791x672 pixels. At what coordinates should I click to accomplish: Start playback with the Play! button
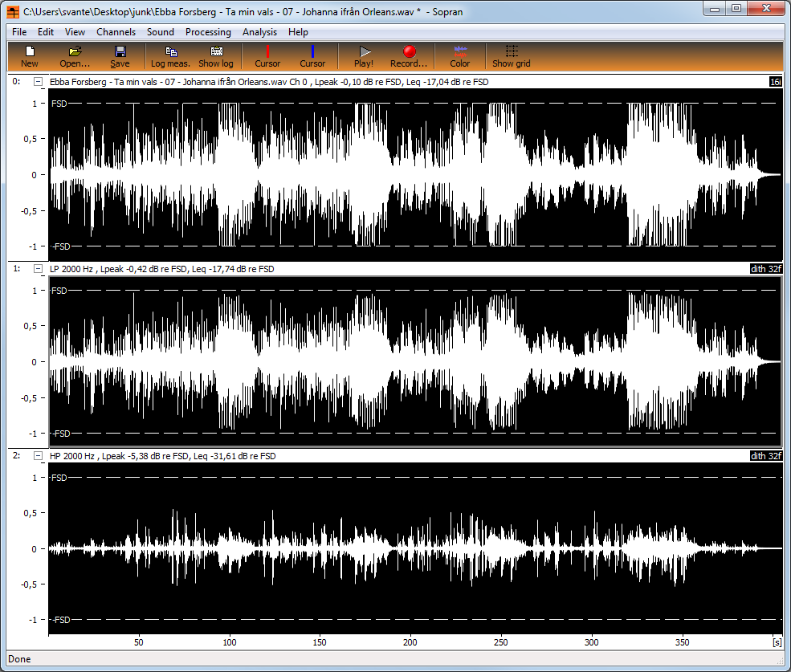click(364, 56)
